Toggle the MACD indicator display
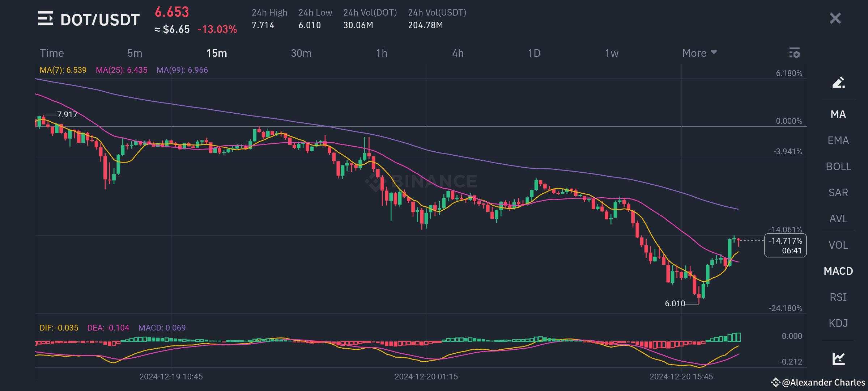Image resolution: width=868 pixels, height=391 pixels. coord(838,271)
